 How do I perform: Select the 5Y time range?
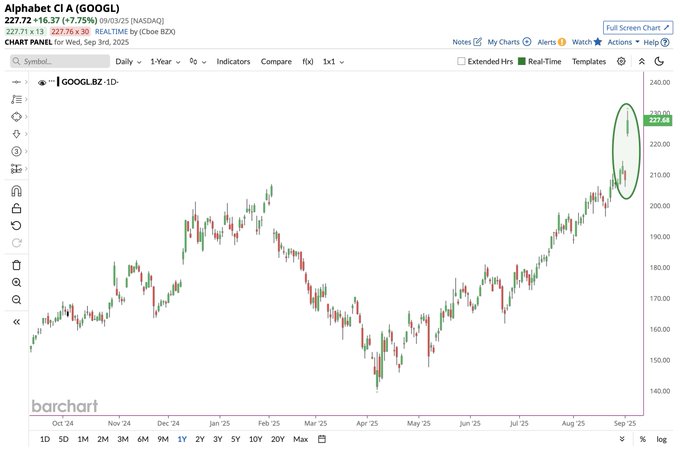[x=235, y=439]
